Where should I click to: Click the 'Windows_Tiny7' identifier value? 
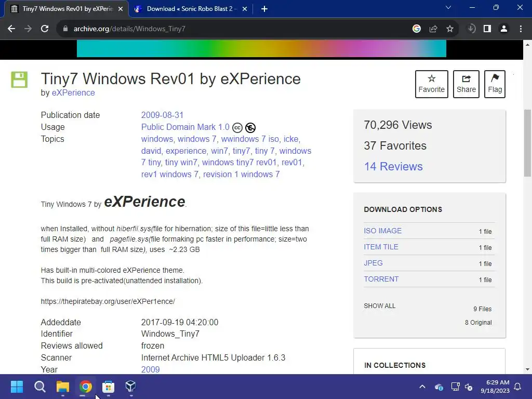tap(170, 334)
